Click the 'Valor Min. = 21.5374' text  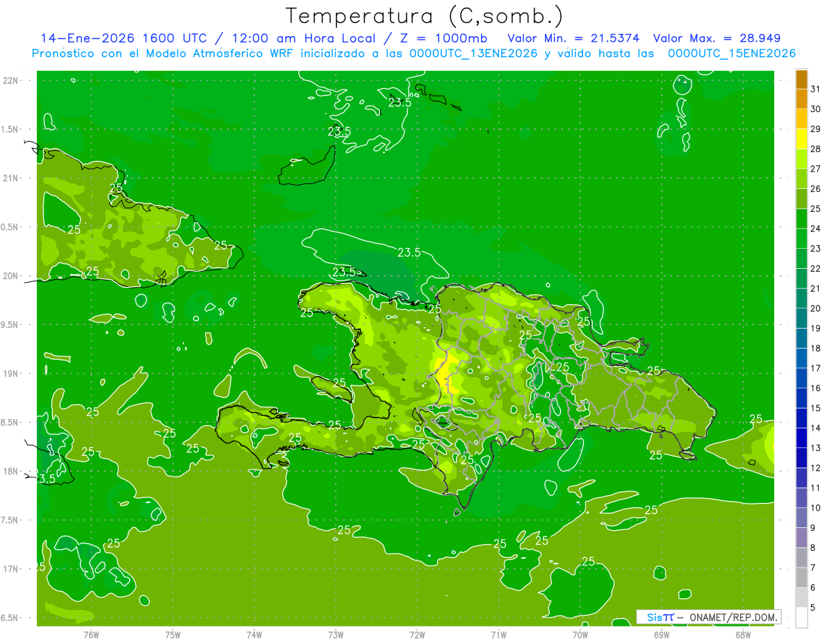click(573, 38)
